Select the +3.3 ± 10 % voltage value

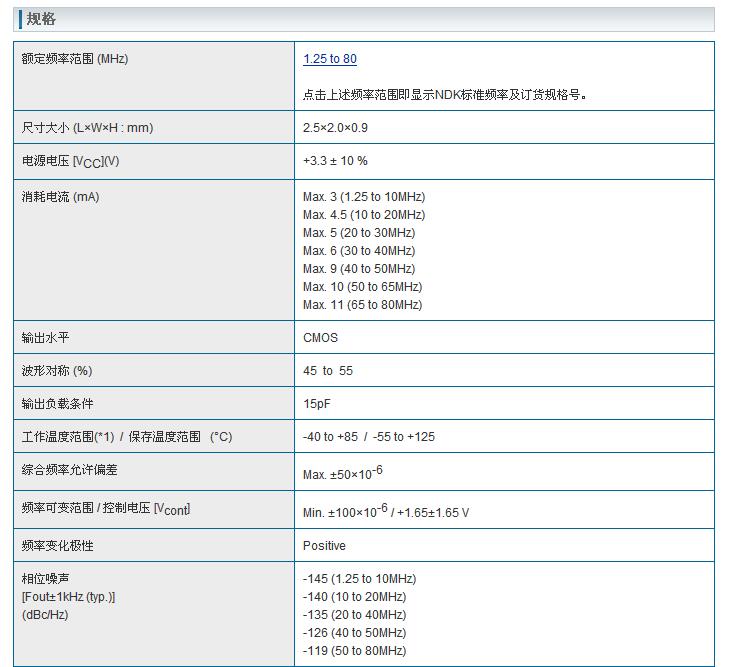[x=335, y=161]
